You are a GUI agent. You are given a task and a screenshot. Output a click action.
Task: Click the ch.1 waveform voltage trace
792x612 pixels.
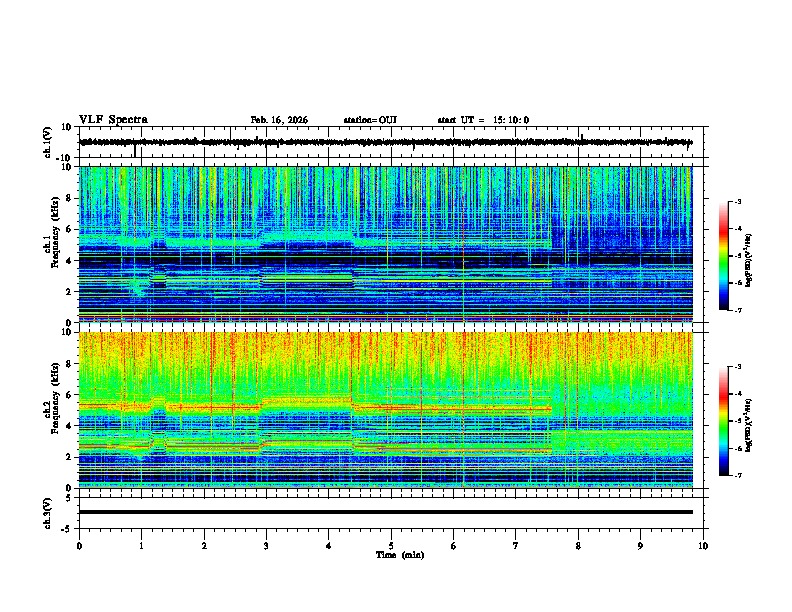click(x=386, y=142)
